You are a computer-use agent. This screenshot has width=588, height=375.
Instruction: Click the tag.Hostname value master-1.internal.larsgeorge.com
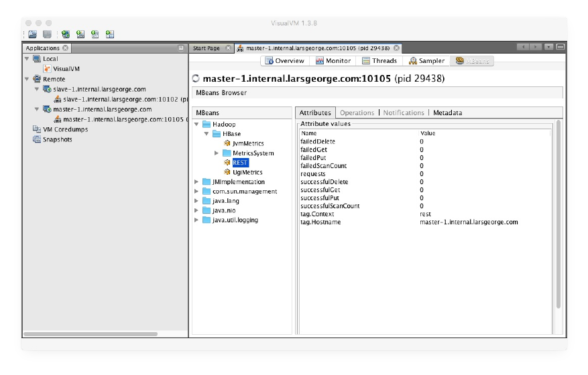469,222
